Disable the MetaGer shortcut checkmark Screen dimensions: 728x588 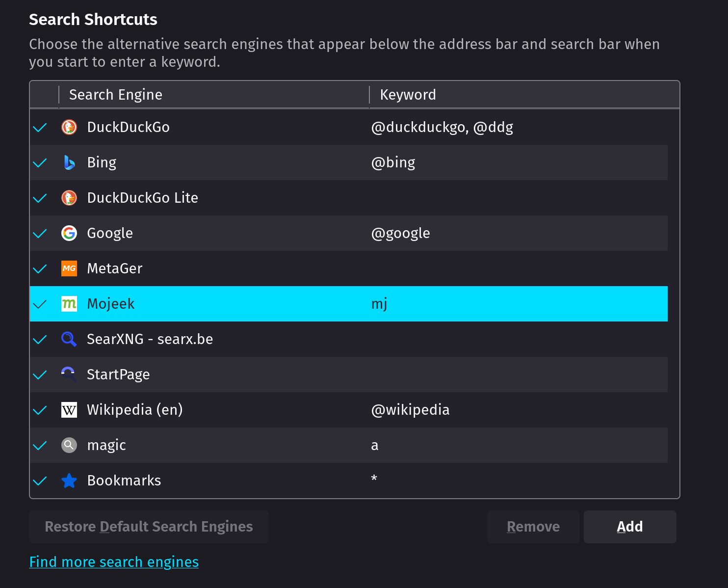tap(40, 269)
